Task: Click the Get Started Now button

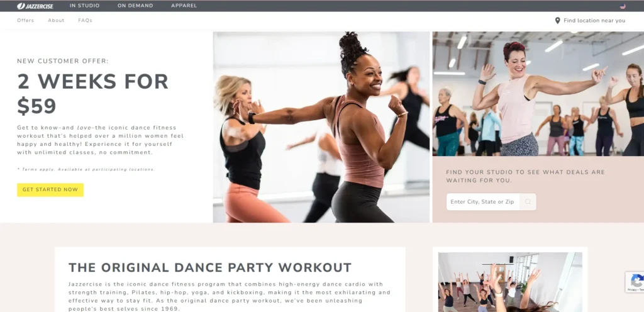Action: tap(50, 190)
